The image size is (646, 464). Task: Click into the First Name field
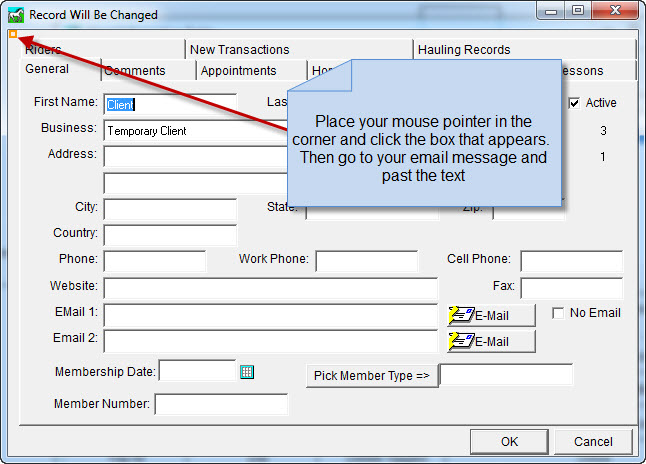(x=170, y=105)
